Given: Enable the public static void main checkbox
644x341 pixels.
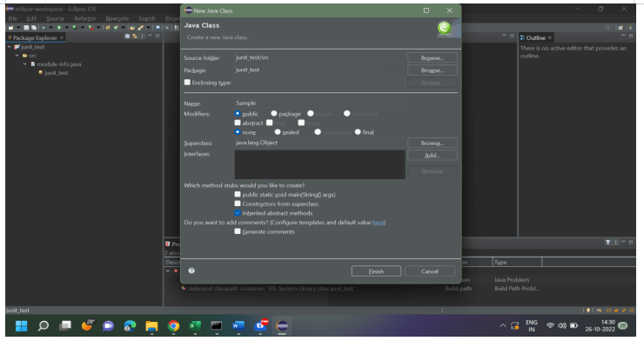Looking at the screenshot, I should 238,195.
